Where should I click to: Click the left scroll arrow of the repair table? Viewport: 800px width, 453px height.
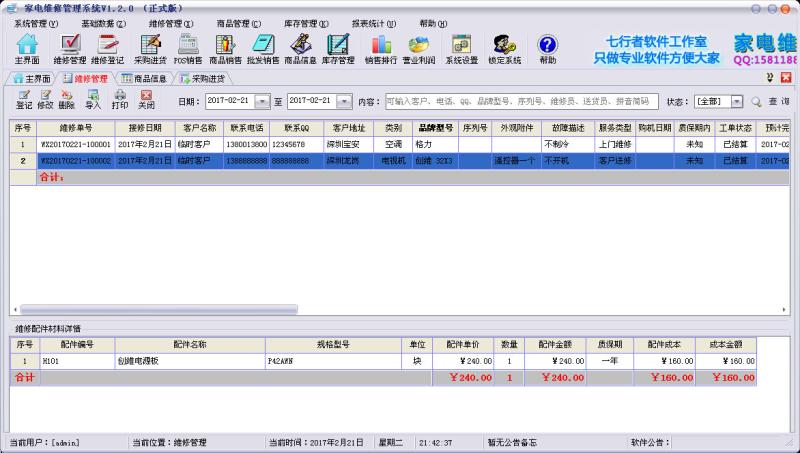coord(15,309)
